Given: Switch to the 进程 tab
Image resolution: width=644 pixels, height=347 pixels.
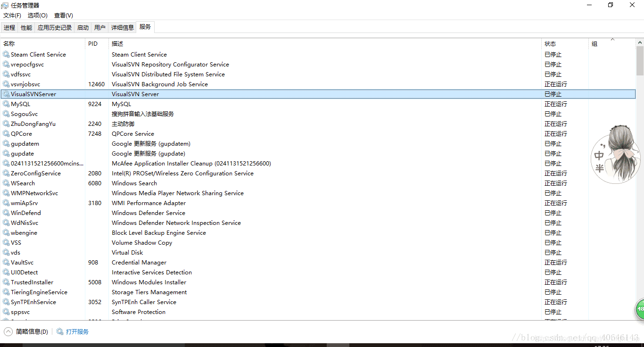Looking at the screenshot, I should [x=9, y=28].
